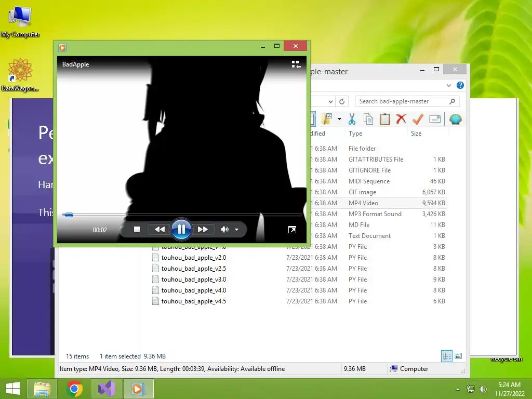532x399 pixels.
Task: Select the Text Document row
Action: pos(378,235)
